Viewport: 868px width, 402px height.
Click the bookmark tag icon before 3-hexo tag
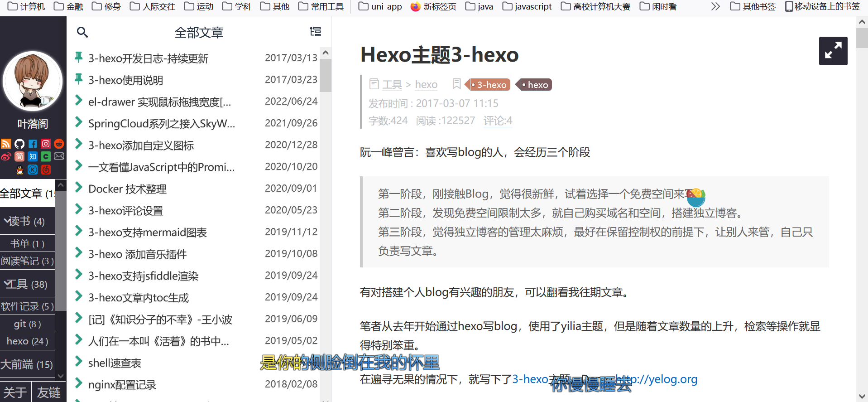pyautogui.click(x=456, y=84)
